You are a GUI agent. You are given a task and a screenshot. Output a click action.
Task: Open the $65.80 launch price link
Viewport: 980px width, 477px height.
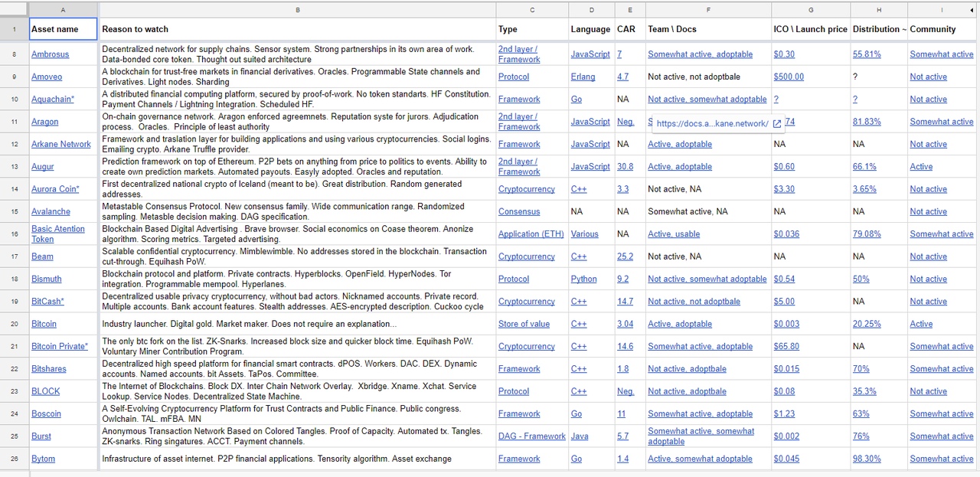coord(786,346)
